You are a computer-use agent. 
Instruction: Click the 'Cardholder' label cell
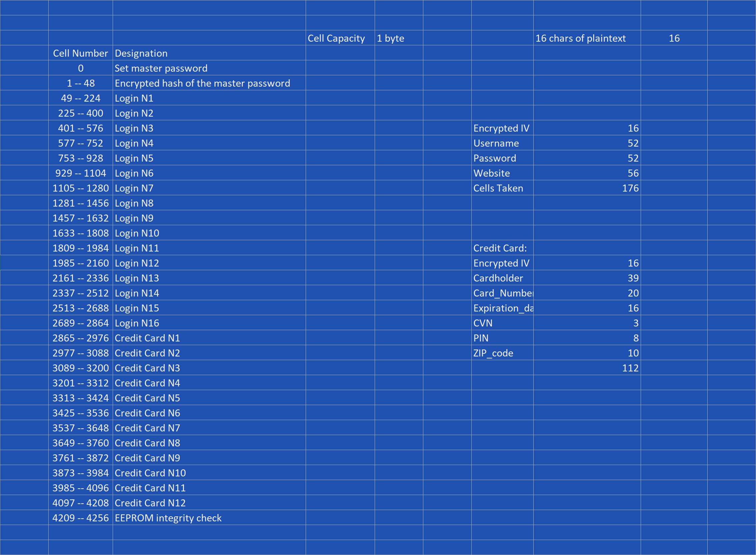coord(502,278)
